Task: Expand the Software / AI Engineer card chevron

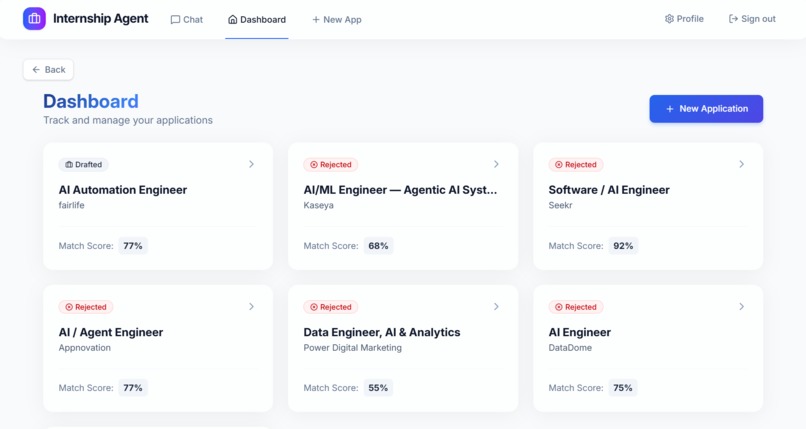Action: click(x=741, y=164)
